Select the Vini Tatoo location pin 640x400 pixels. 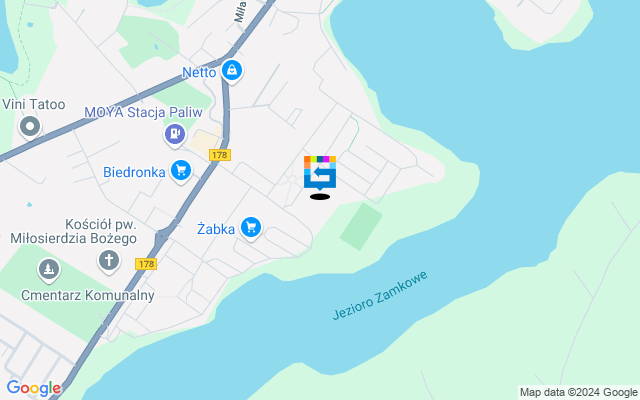(30, 127)
